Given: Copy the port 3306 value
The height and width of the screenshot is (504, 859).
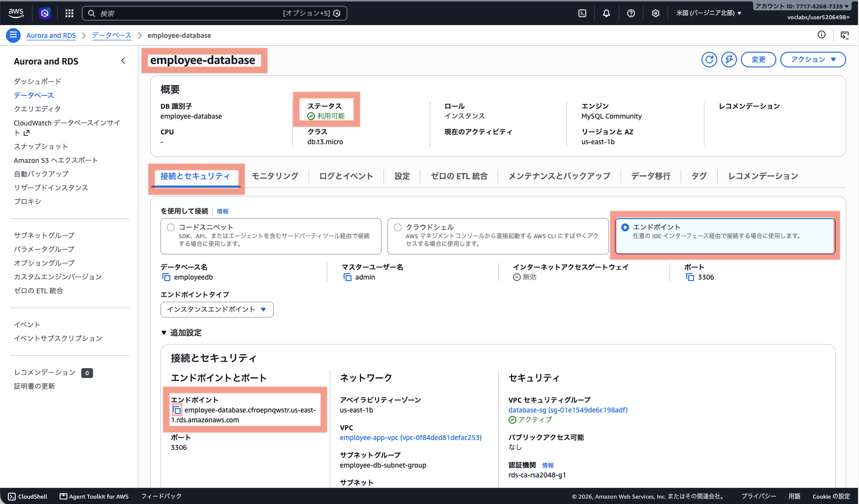Looking at the screenshot, I should 690,277.
